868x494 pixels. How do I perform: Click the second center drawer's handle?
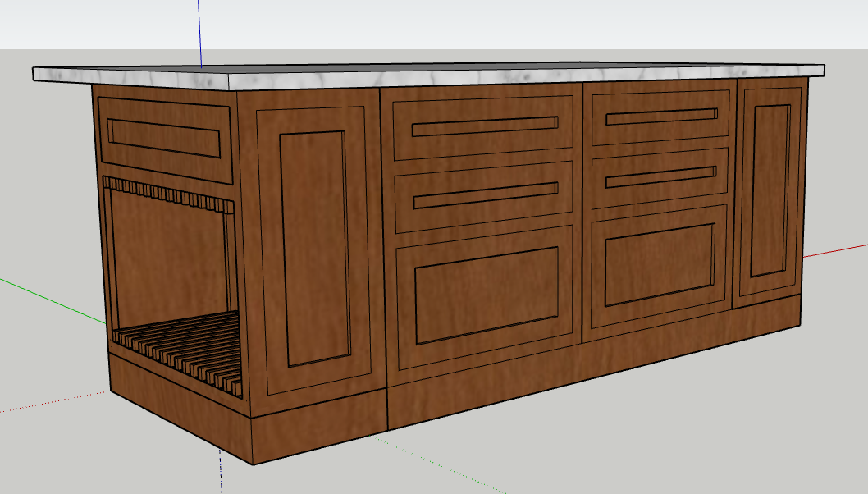484,196
